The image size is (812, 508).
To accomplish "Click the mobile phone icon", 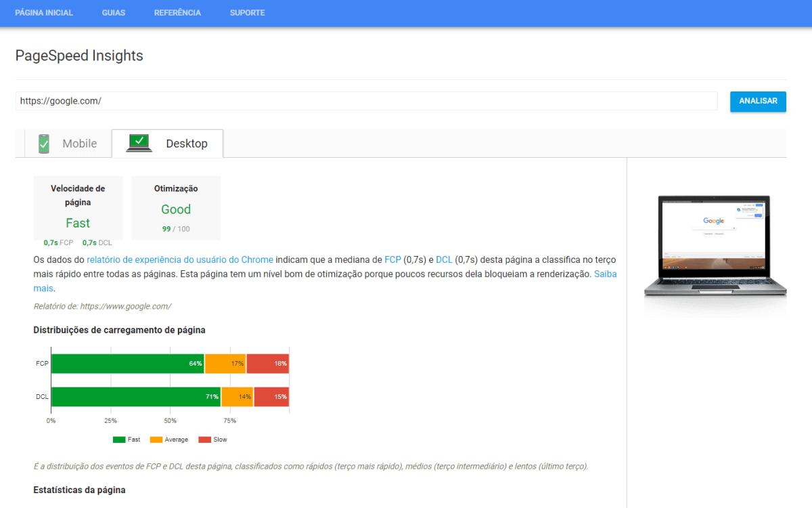I will (44, 144).
